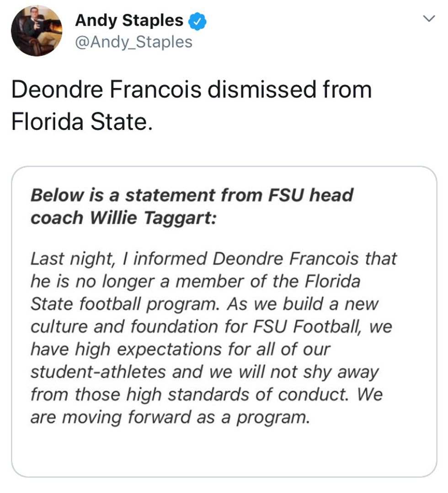Click the line 'have high expectations for all of our'
Viewport: 448px width, 493px height.
(x=180, y=349)
